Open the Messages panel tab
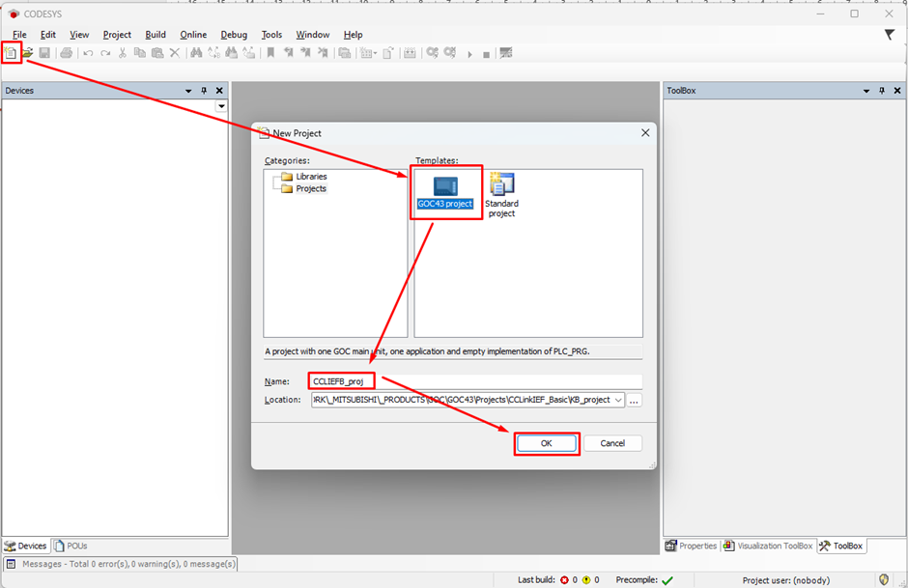The height and width of the screenshot is (588, 908). pos(121,564)
